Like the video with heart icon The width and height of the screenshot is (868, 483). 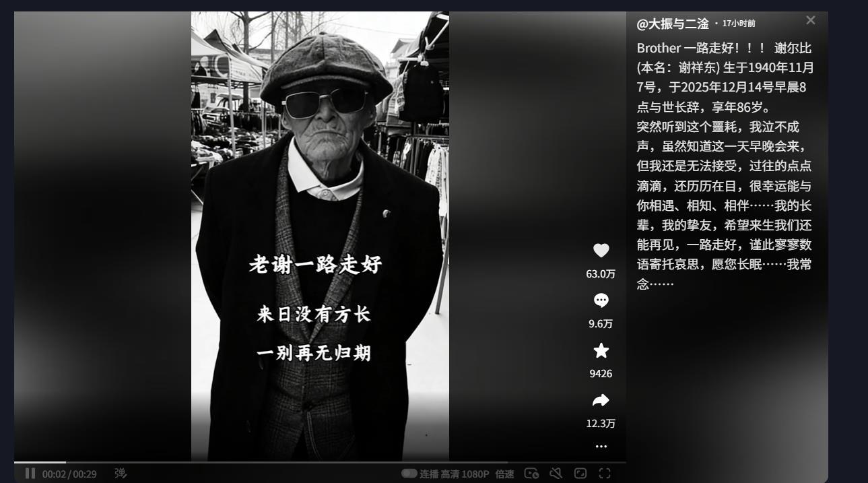[x=601, y=251]
